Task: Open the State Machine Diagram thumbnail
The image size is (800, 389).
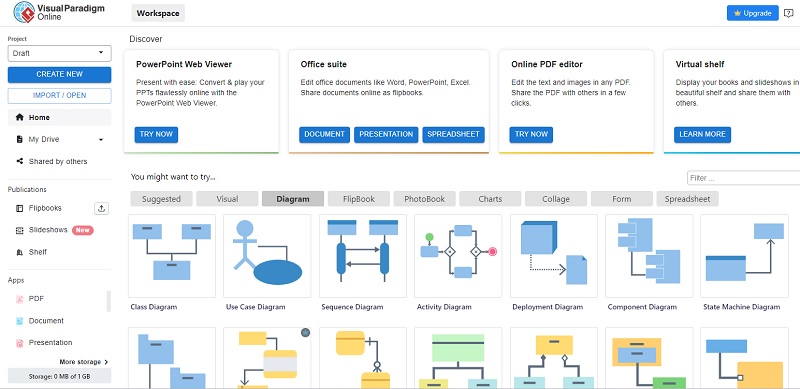Action: coord(745,256)
